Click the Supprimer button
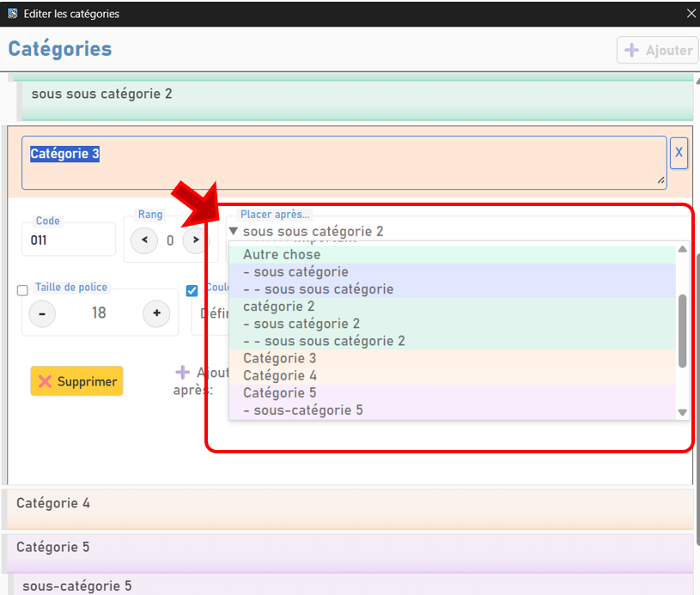The height and width of the screenshot is (595, 700). pyautogui.click(x=76, y=380)
